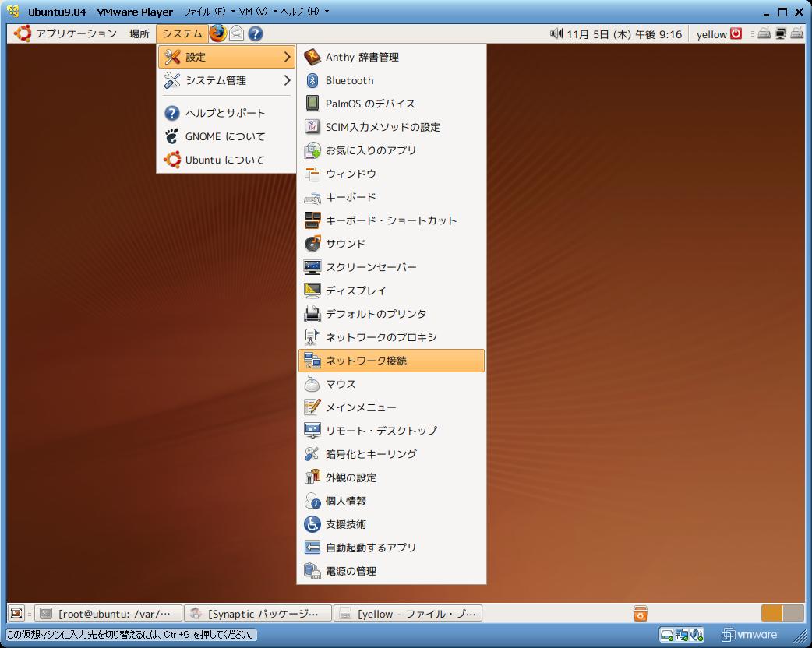
Task: Click the vmware logo in status bar
Action: coord(750,635)
